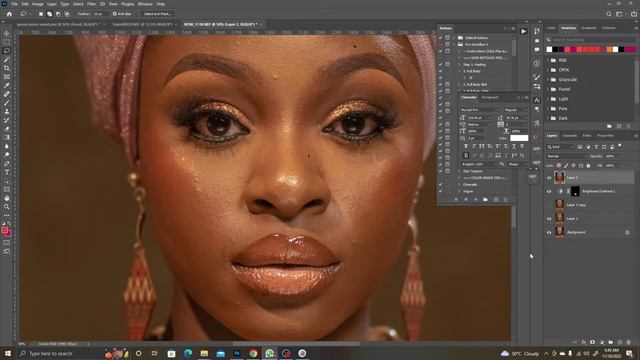Open Google Chrome from the taskbar
Viewport: 640px width, 360px height.
tap(253, 353)
